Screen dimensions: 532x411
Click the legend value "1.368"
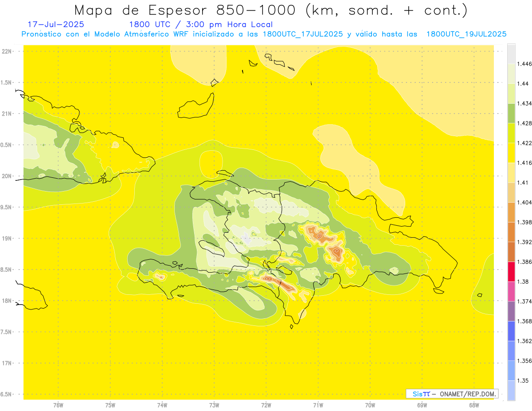[524, 321]
